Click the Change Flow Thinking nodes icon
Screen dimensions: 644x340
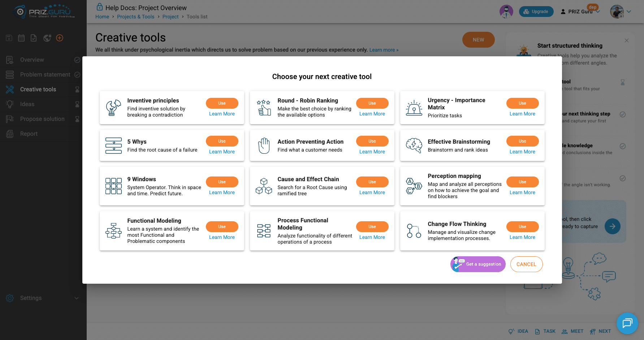point(414,231)
